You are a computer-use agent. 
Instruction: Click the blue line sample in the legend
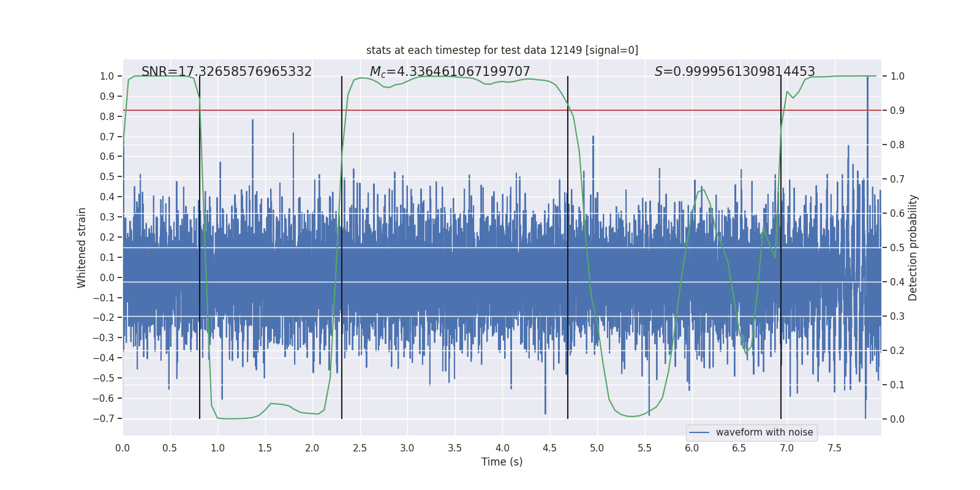tap(699, 432)
